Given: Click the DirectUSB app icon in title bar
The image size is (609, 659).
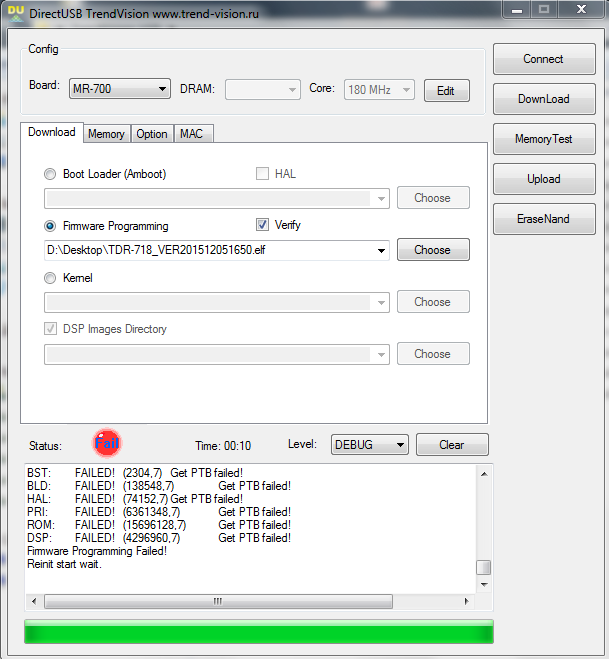Looking at the screenshot, I should [13, 12].
